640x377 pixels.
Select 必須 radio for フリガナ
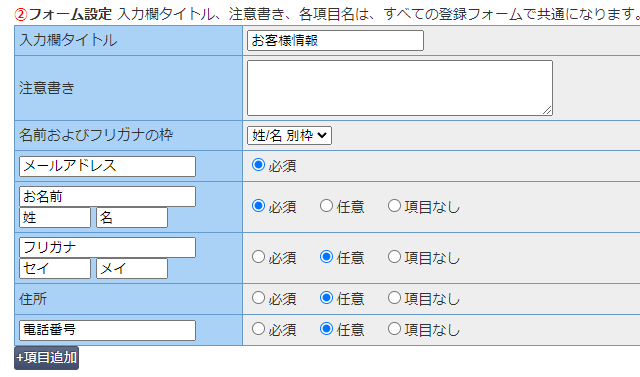[x=258, y=257]
